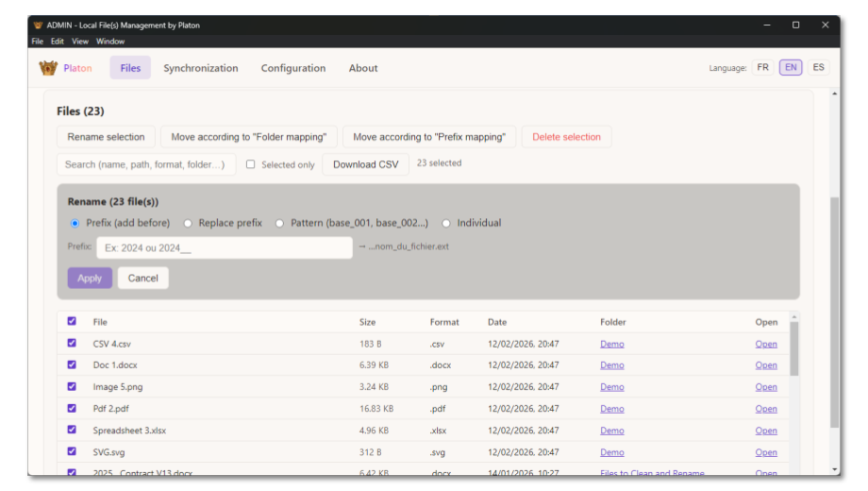Open the Synchronization tab

200,68
